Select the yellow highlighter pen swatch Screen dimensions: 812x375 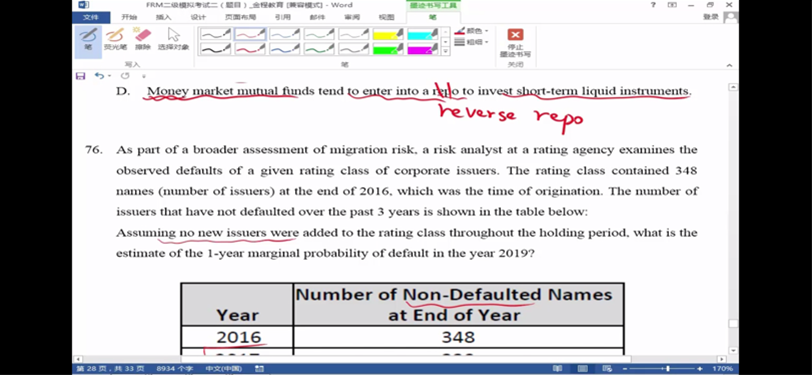[388, 35]
